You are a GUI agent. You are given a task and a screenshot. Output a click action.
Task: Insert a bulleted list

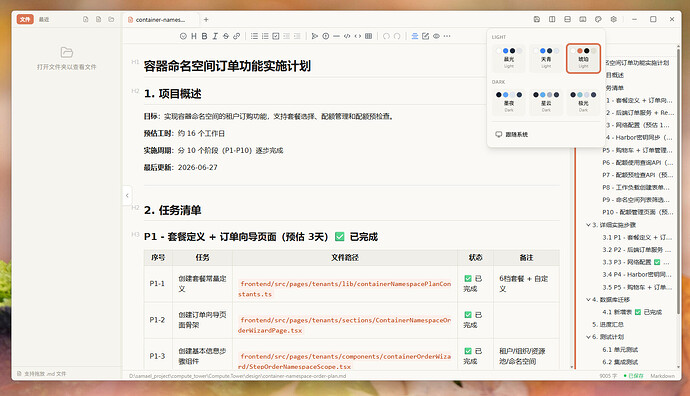coord(254,36)
